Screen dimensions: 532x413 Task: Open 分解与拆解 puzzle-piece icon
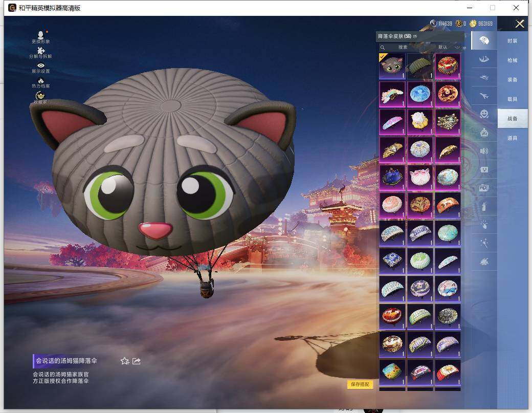41,53
